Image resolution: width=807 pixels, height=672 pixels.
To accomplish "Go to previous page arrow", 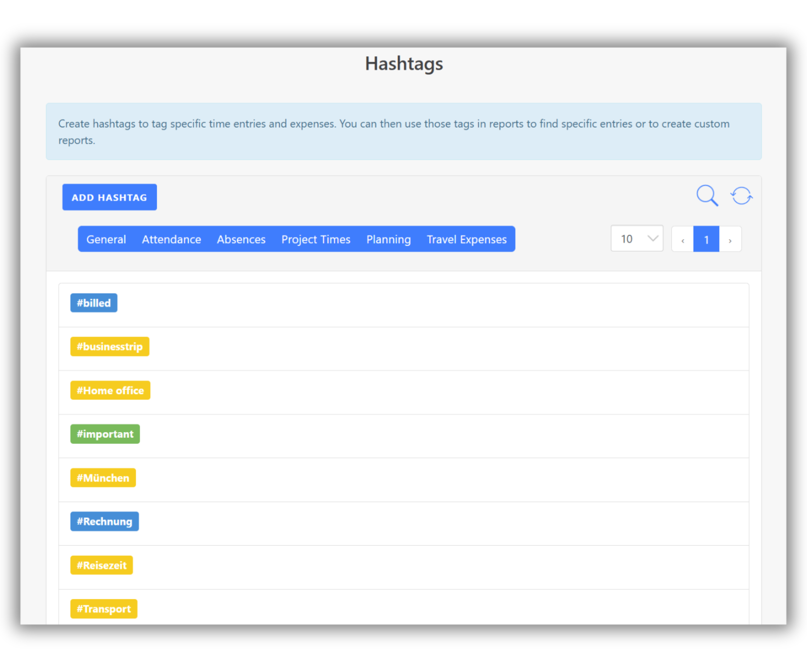I will pyautogui.click(x=682, y=239).
